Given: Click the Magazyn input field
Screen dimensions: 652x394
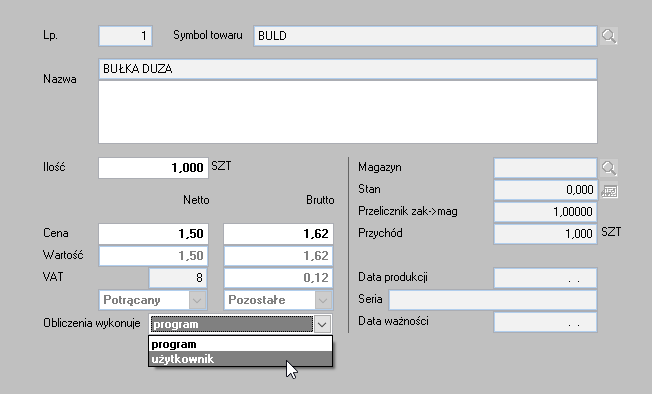Looking at the screenshot, I should (x=546, y=167).
